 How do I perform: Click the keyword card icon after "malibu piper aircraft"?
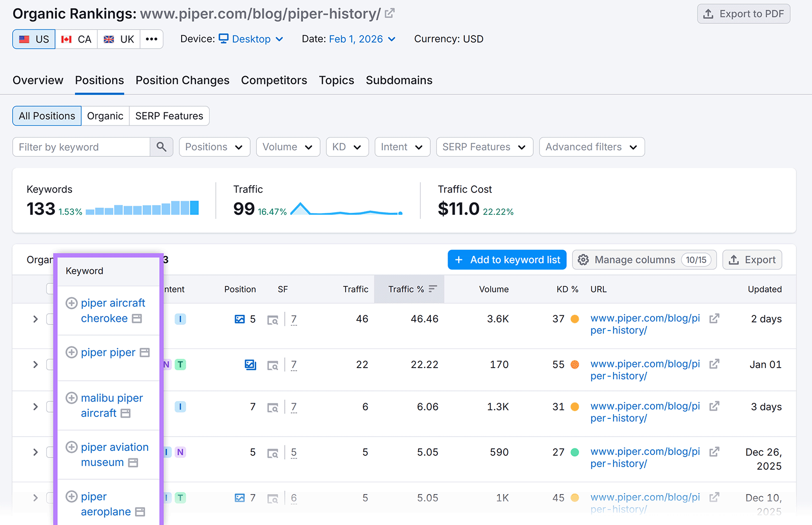[x=126, y=414]
